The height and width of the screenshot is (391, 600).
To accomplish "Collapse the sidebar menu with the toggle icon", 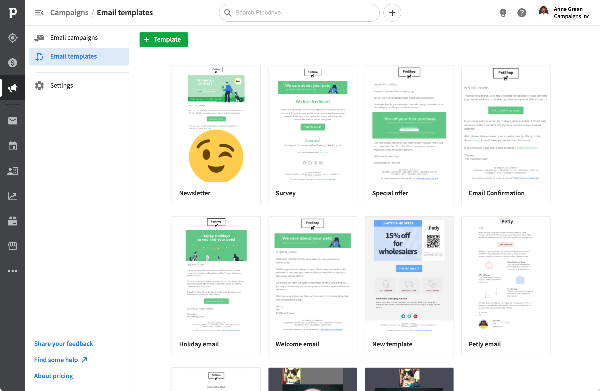I will tap(39, 13).
